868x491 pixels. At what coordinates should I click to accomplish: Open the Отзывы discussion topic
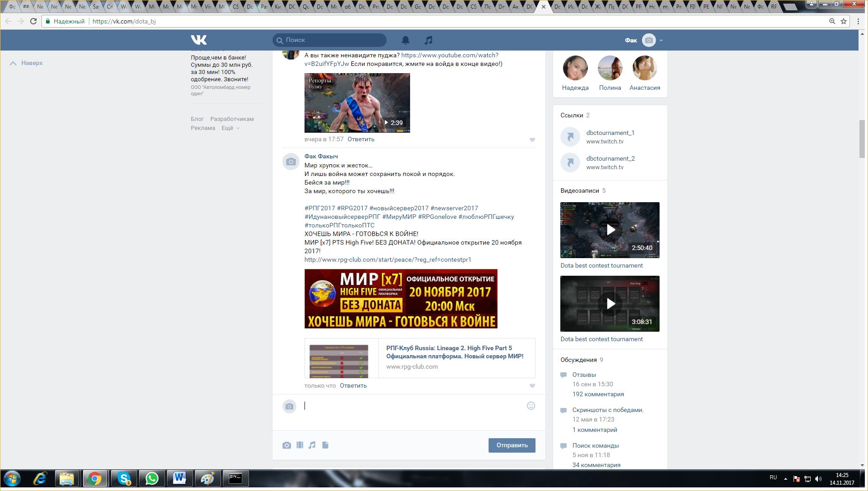[x=584, y=375]
